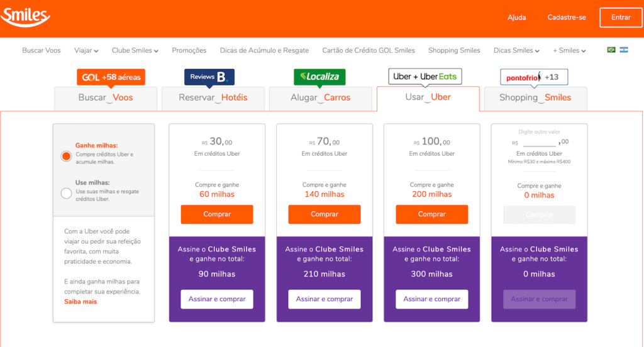Image resolution: width=644 pixels, height=347 pixels.
Task: Open the Clube Smiles dropdown
Action: point(135,50)
